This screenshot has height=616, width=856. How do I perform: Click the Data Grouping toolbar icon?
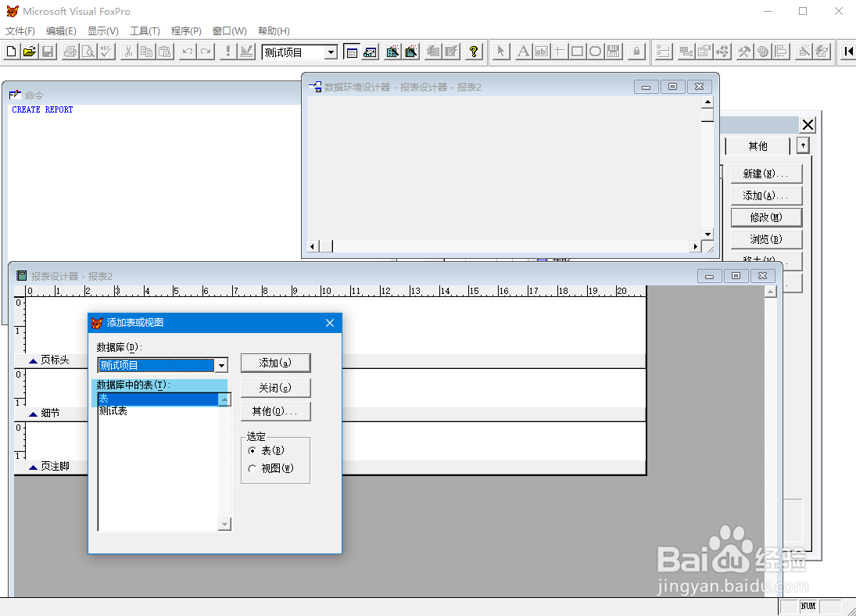point(663,52)
